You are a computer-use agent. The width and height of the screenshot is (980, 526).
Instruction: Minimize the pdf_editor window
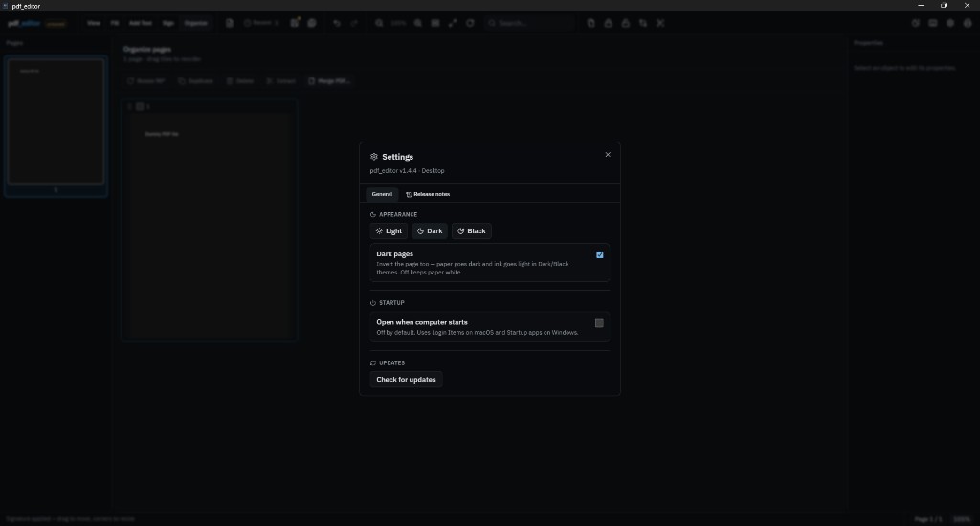[921, 6]
